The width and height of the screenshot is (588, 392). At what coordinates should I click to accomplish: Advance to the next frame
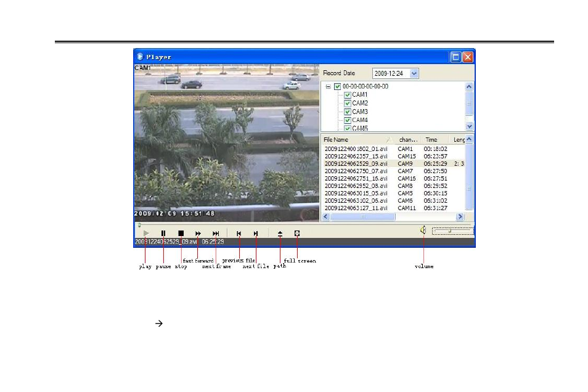[216, 234]
